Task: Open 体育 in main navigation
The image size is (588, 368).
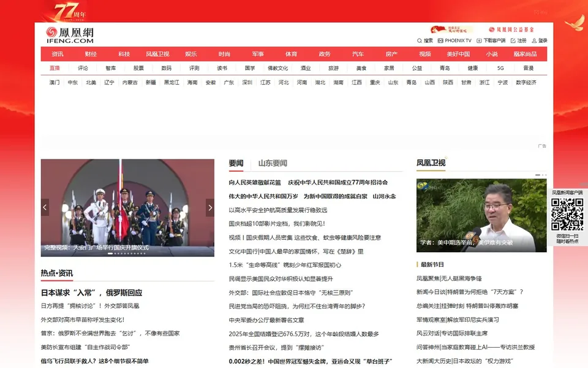Action: click(x=291, y=54)
